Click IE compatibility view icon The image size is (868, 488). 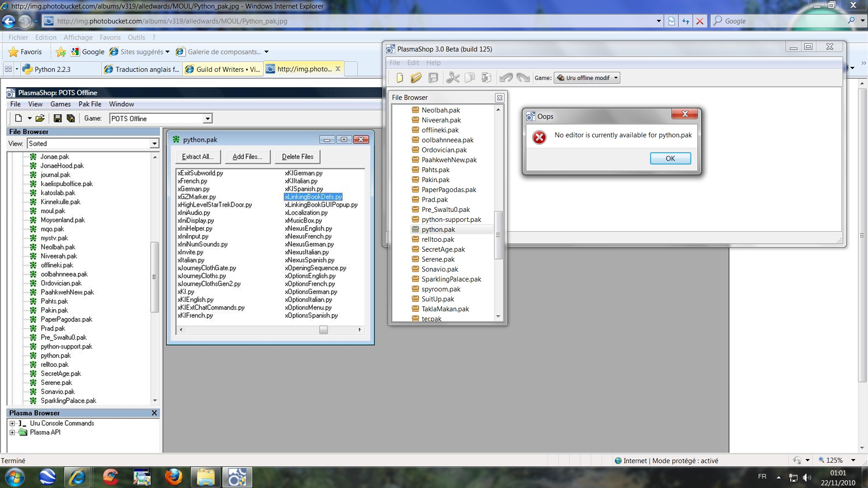672,21
